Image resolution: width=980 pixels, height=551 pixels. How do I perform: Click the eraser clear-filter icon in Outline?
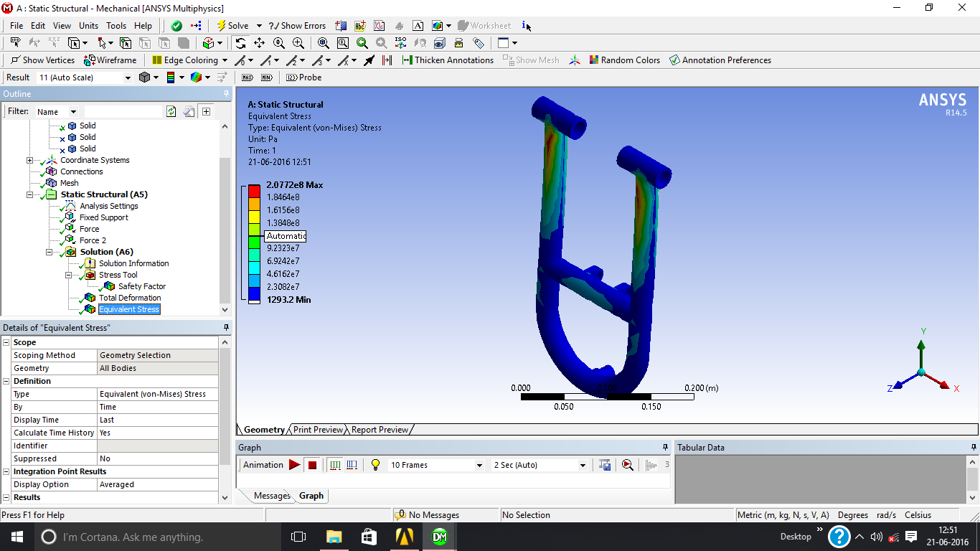tap(189, 111)
